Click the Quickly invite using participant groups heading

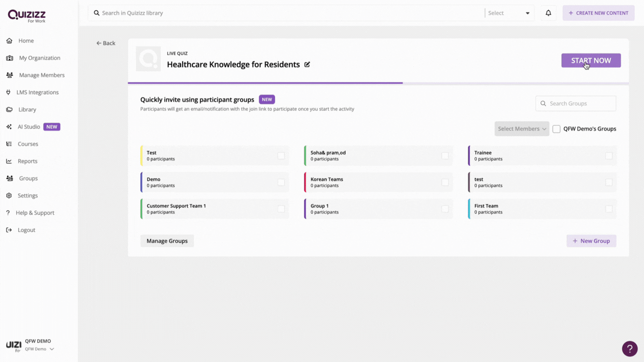click(197, 100)
